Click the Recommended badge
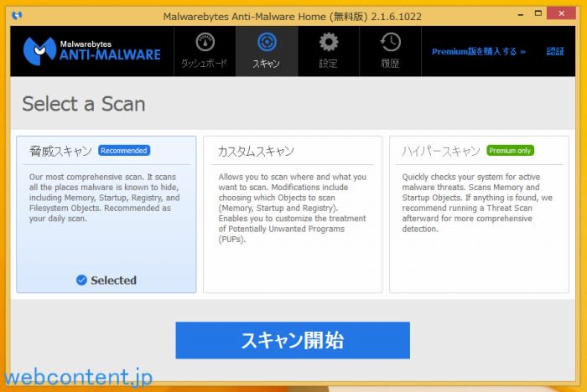Viewport: 587px width, 392px height. 124,151
